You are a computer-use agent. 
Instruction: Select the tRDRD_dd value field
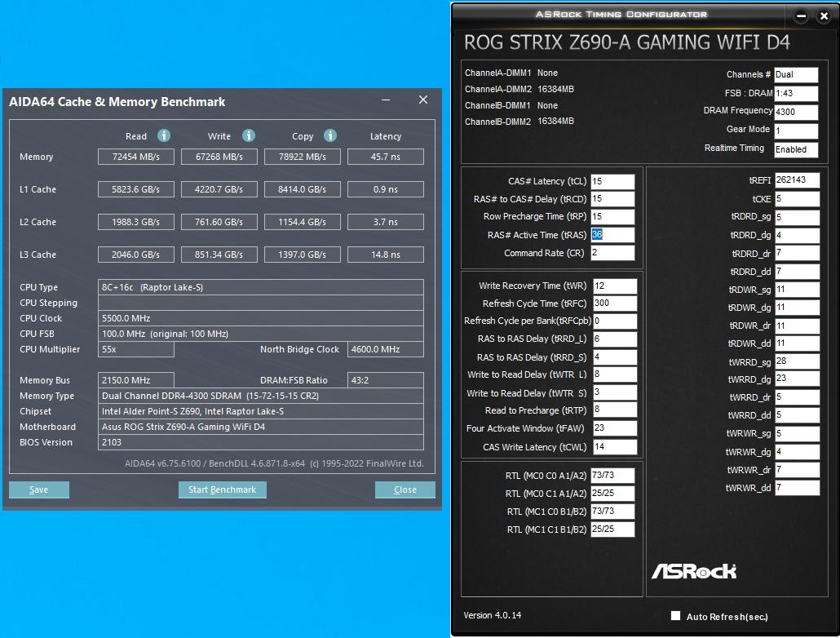click(x=797, y=272)
